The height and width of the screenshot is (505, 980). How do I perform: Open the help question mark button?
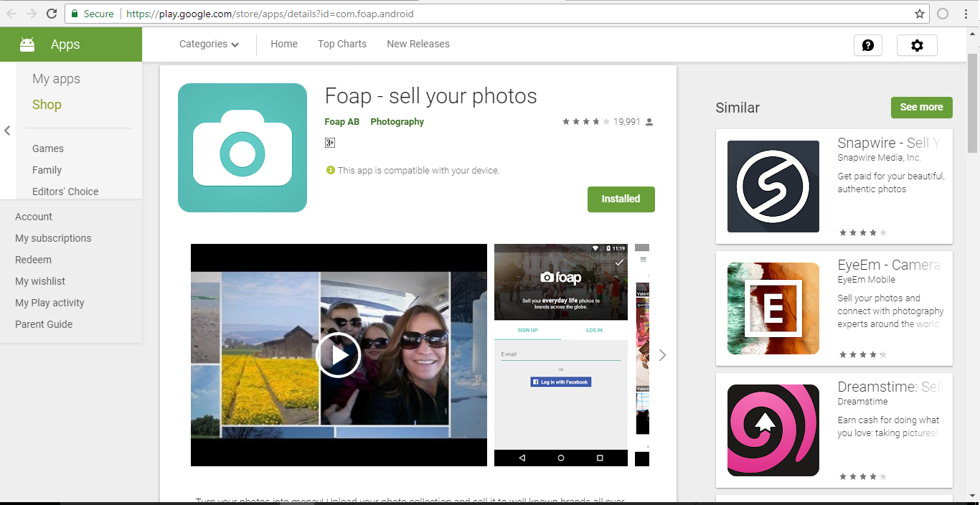click(868, 45)
